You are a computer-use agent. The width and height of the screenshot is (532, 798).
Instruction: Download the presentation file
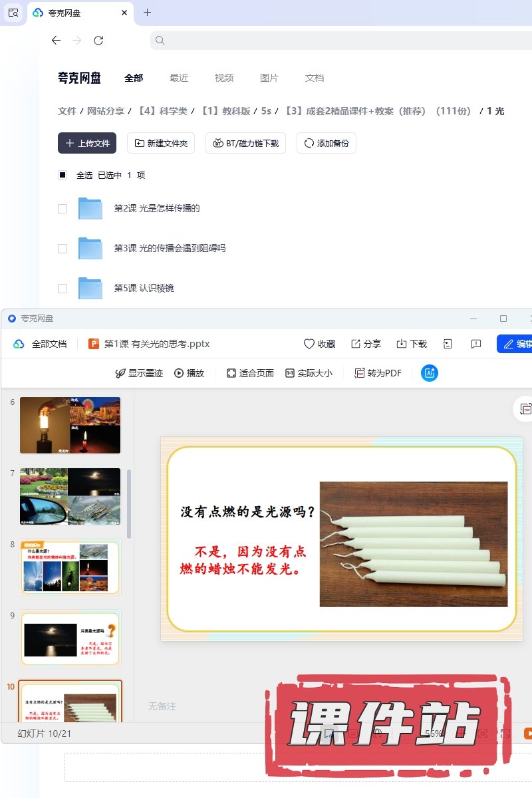(x=412, y=344)
